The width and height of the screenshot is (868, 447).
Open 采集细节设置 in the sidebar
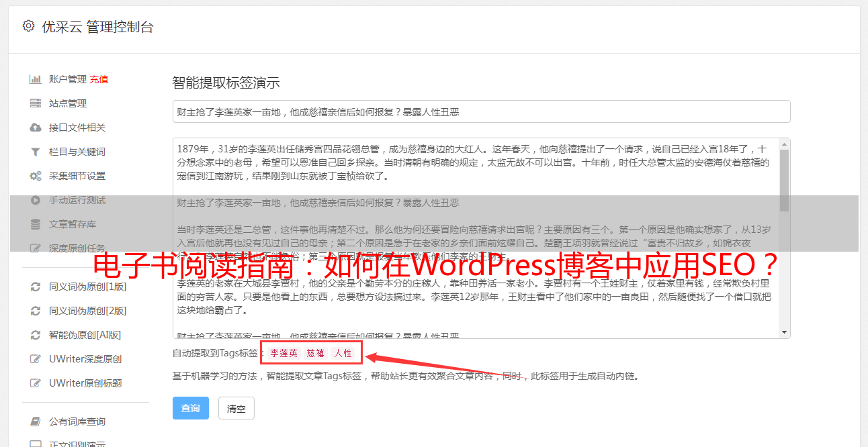click(x=77, y=176)
